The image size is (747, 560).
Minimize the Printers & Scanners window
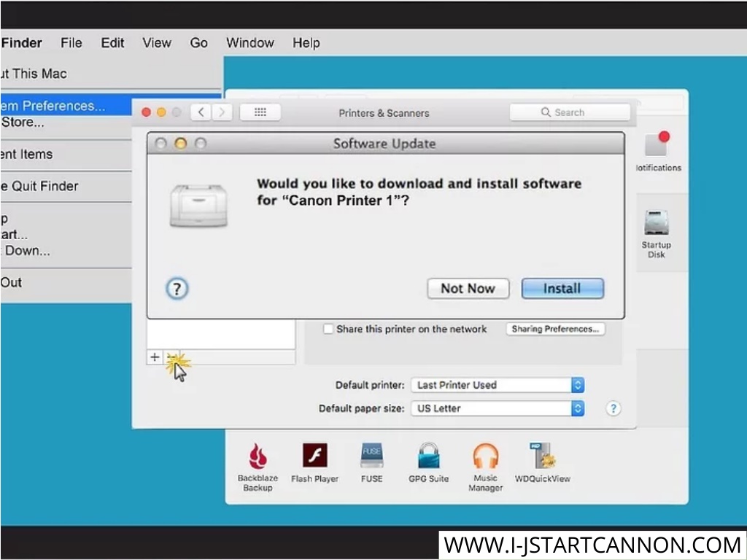161,112
